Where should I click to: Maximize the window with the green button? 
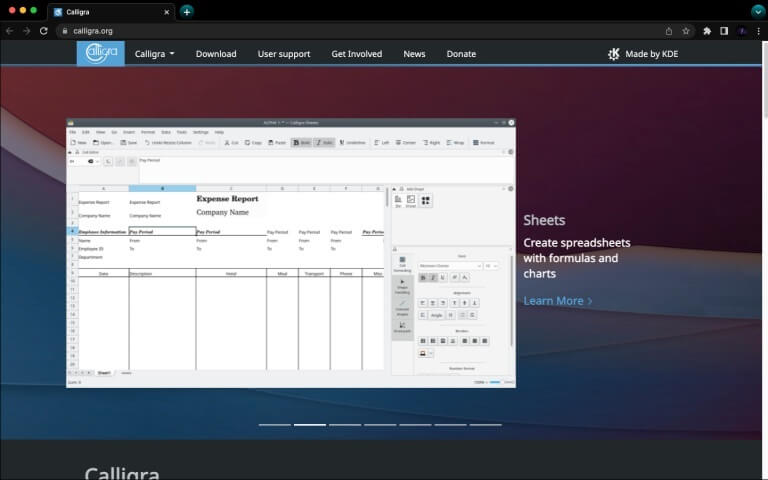click(33, 10)
